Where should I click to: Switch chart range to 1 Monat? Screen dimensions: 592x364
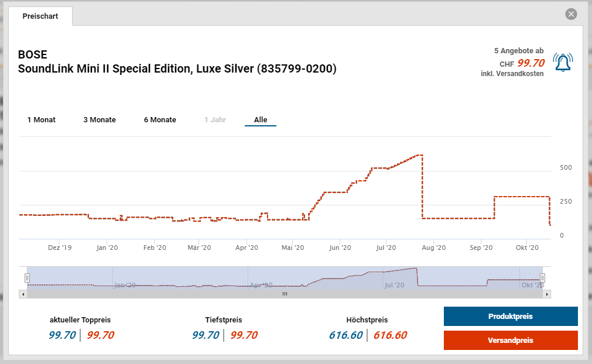point(42,120)
